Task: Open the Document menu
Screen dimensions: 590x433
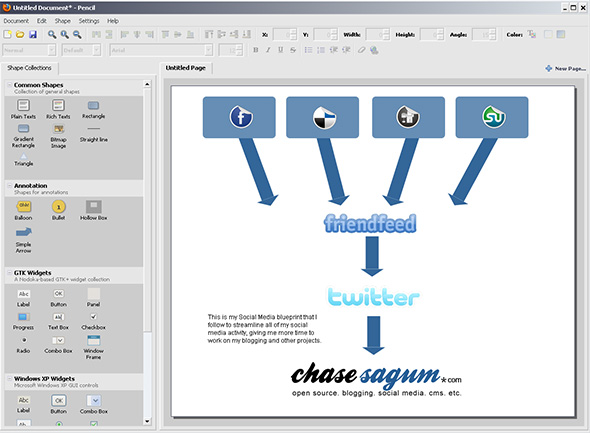Action: coord(16,21)
